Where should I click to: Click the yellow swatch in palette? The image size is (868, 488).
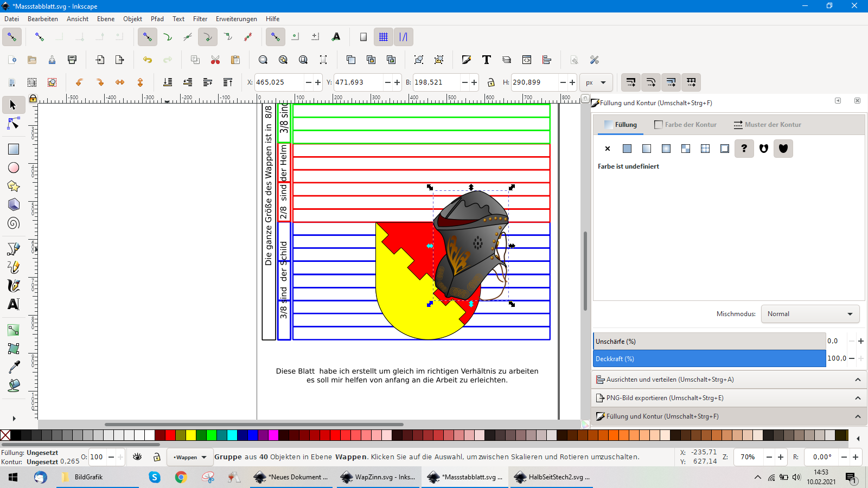tap(191, 435)
